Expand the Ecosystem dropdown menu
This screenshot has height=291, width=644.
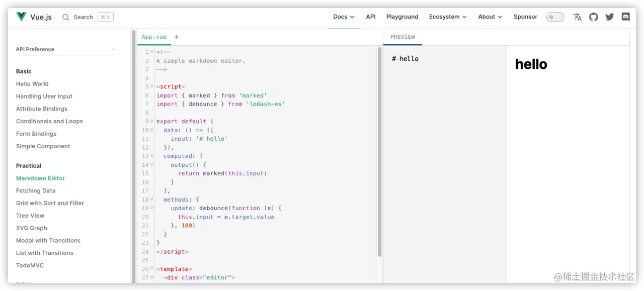coord(448,17)
